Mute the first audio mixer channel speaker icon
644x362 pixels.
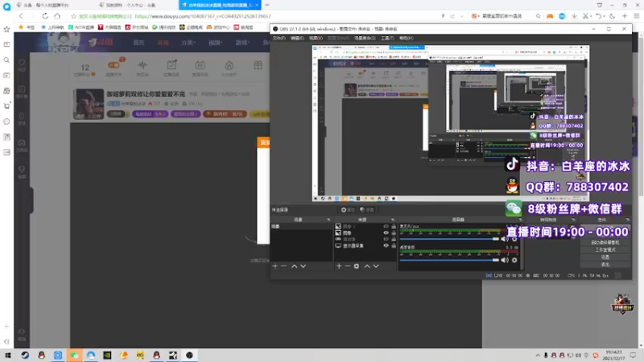click(x=505, y=239)
